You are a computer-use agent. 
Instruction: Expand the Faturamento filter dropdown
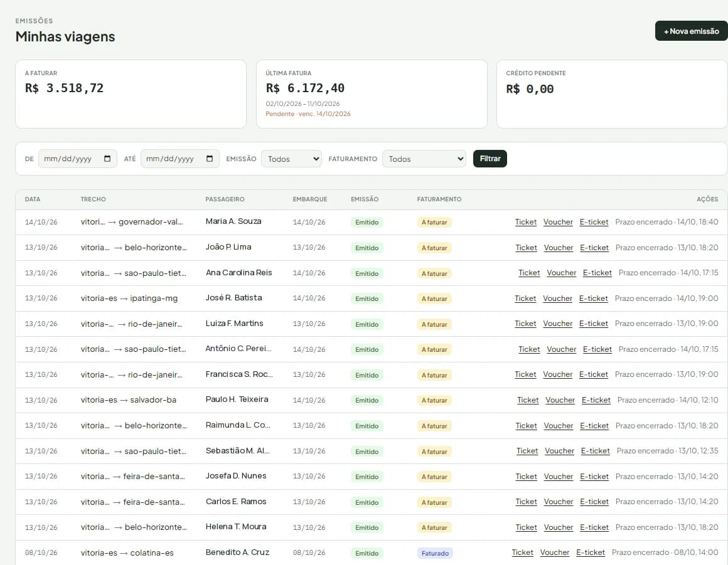424,159
